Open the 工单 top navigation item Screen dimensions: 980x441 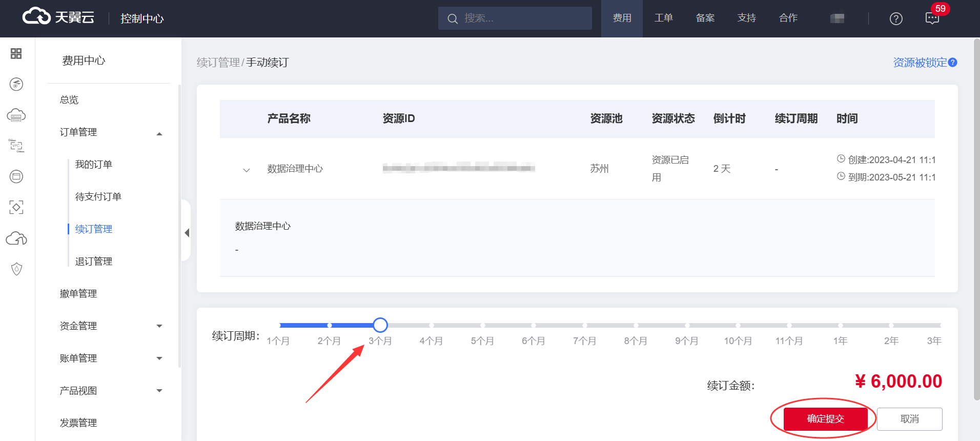[x=663, y=18]
